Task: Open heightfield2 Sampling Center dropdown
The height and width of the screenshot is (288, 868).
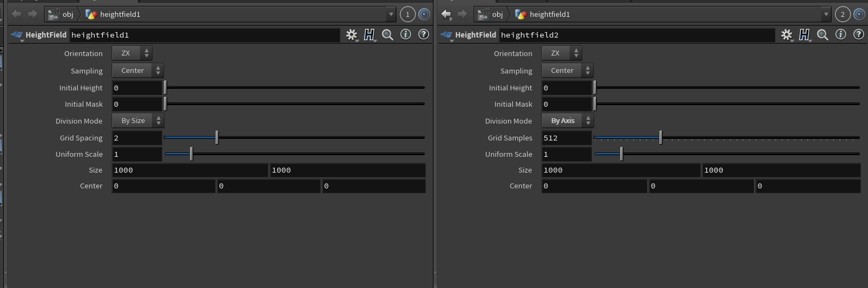Action: click(x=567, y=70)
